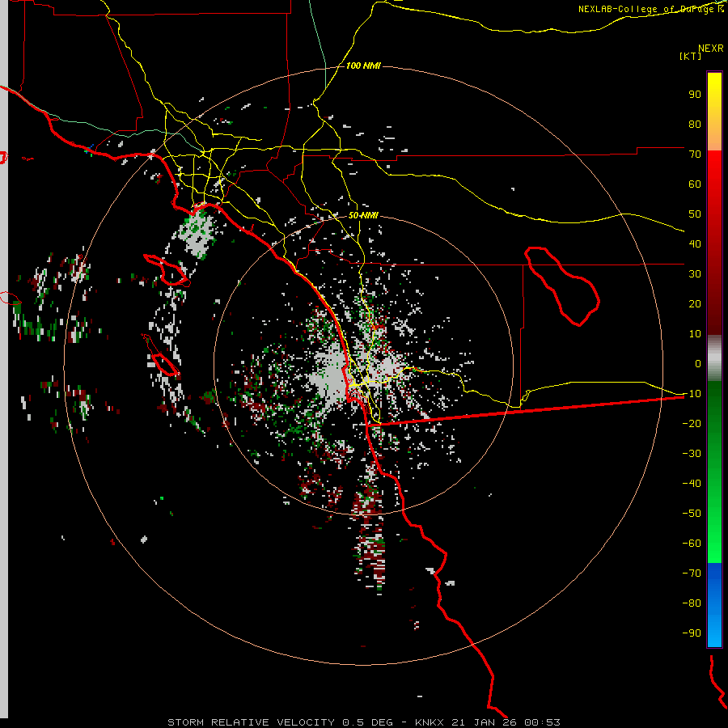The image size is (728, 728).
Task: Click the 50 value on the velocity scale
Action: 695,214
